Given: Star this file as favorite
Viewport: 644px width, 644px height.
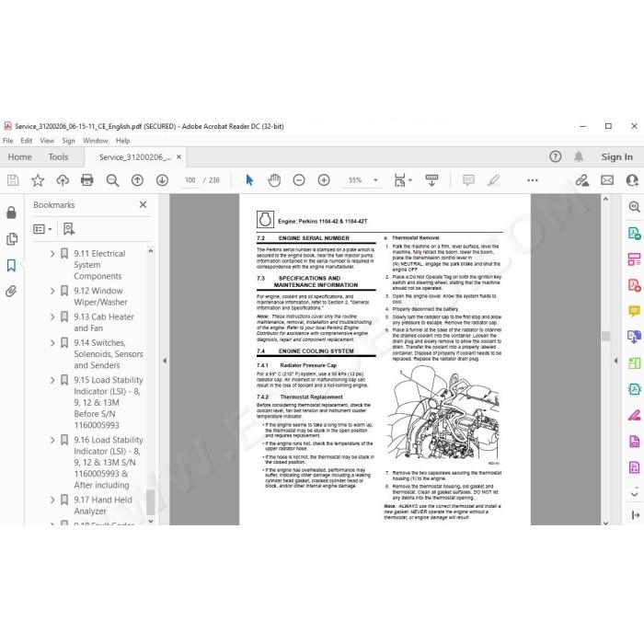Looking at the screenshot, I should (x=38, y=180).
